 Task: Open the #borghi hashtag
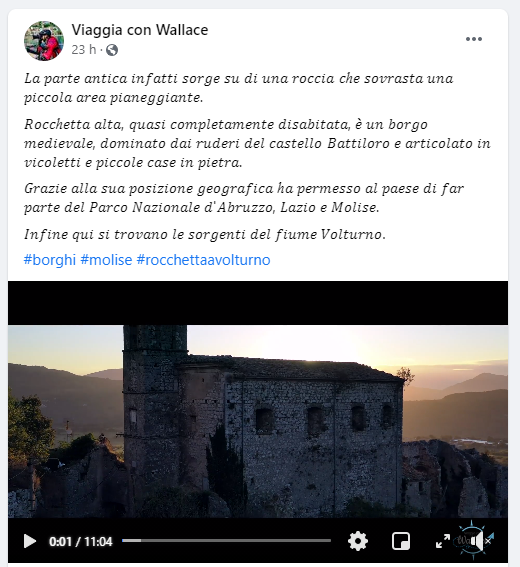(x=50, y=260)
